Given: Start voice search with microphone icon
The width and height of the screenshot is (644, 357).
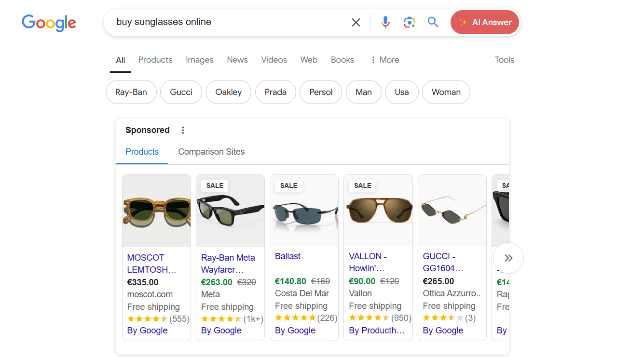Looking at the screenshot, I should click(x=385, y=22).
